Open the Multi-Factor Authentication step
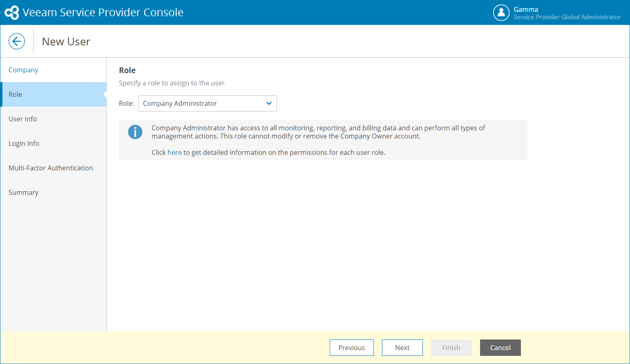Viewport: 630px width, 364px height. tap(54, 168)
